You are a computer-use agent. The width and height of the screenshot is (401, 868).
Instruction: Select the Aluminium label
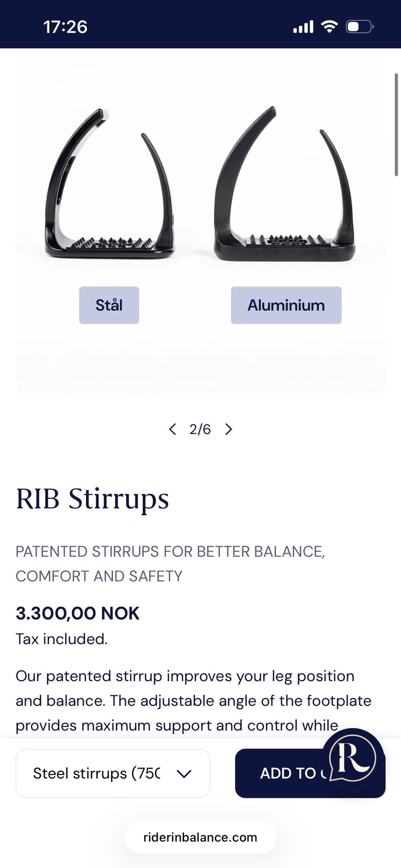pyautogui.click(x=286, y=305)
